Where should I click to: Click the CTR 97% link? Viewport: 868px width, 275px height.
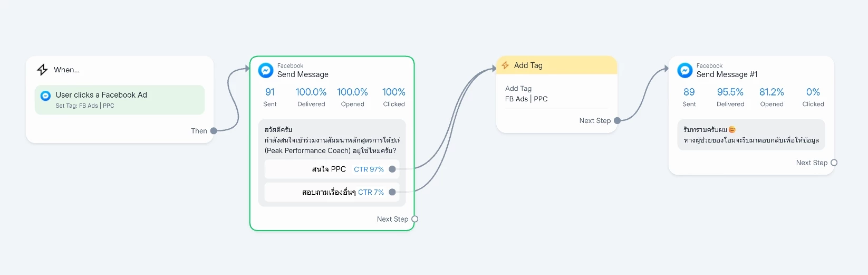[369, 169]
